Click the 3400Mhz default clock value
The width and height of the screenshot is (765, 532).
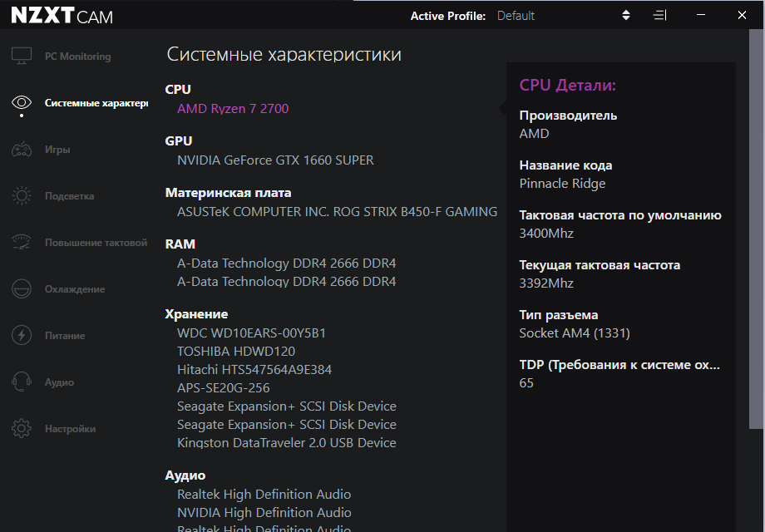tap(546, 233)
